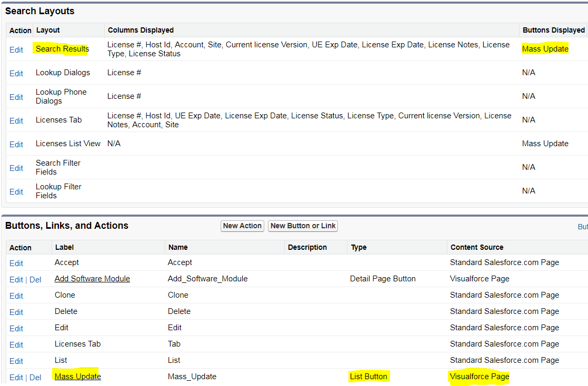588x386 pixels.
Task: Click Edit for Lookup Dialogs layout
Action: pos(16,74)
